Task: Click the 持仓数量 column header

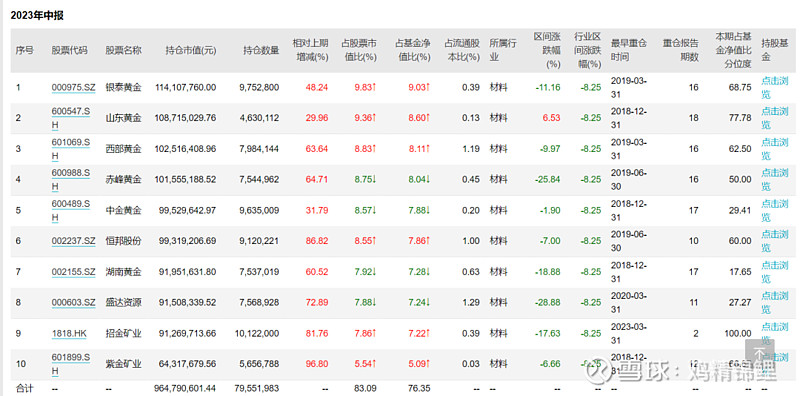Action: [261, 50]
